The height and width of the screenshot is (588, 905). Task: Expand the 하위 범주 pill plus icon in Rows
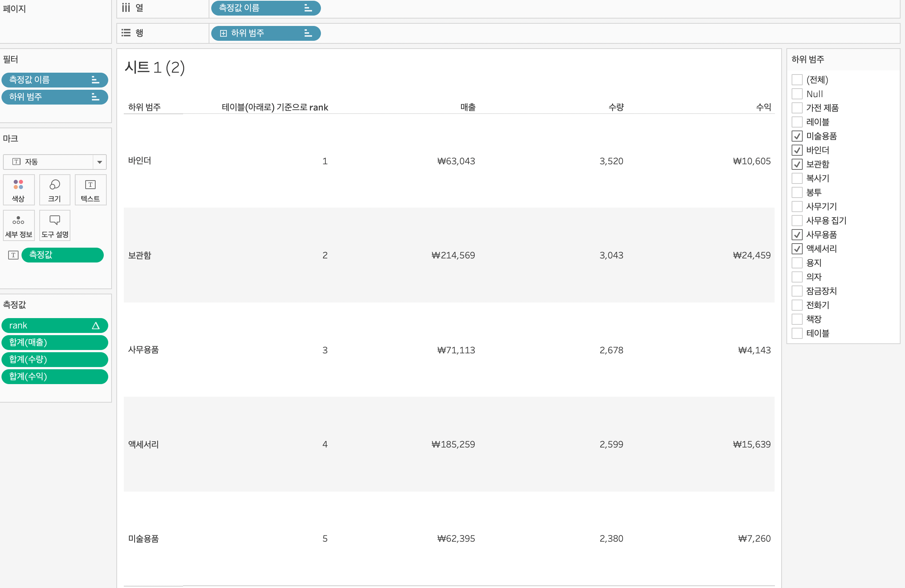point(223,33)
